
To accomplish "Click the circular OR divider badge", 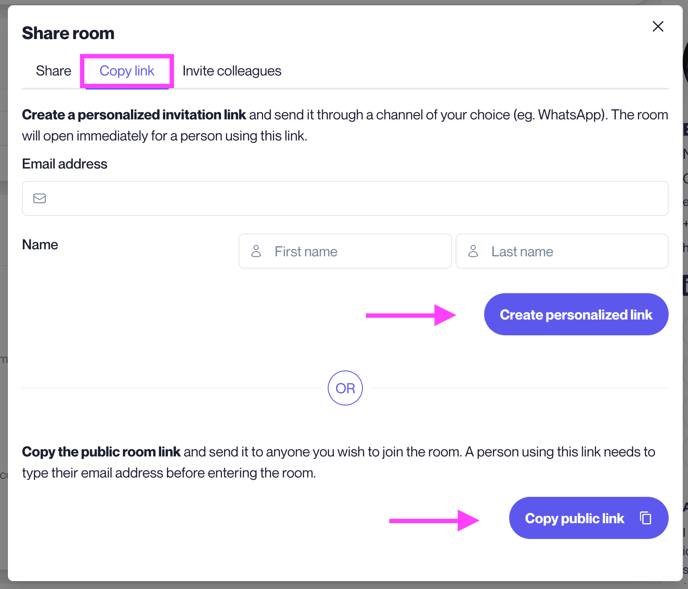I will [x=345, y=388].
